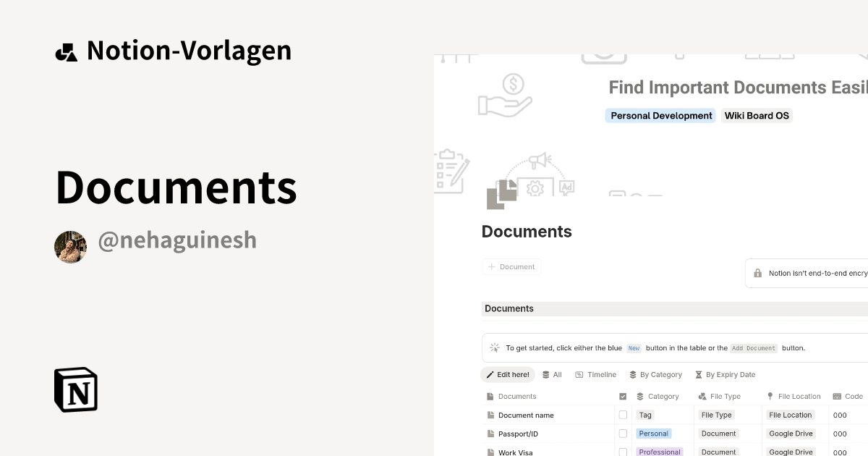Click the document icon next to Passport/ID
The width and height of the screenshot is (868, 456).
tap(490, 433)
